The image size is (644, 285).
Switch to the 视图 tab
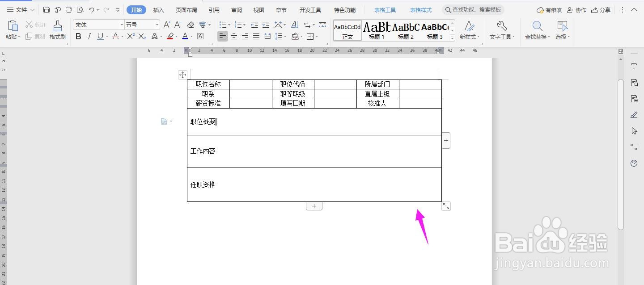[x=258, y=10]
